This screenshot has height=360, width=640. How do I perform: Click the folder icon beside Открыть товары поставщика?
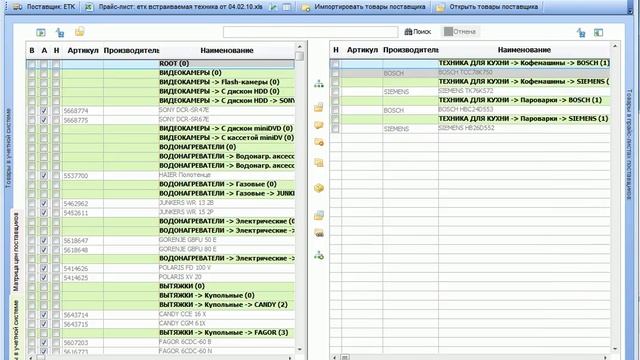(x=440, y=7)
